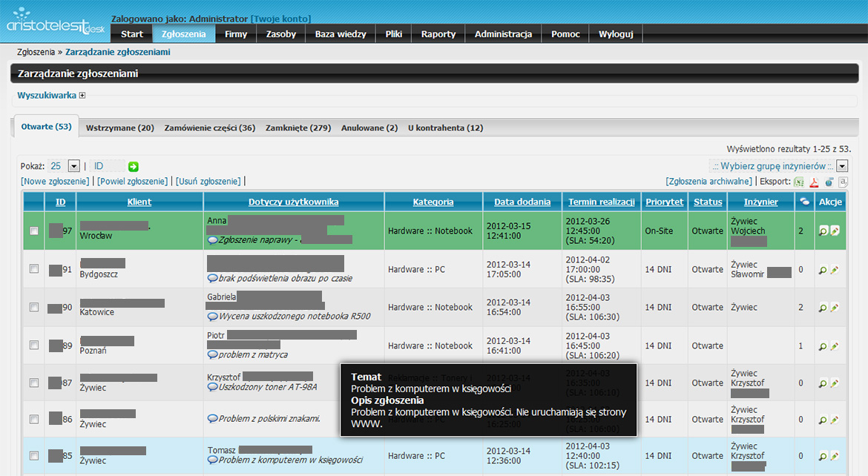This screenshot has height=476, width=868.
Task: Switch to the Wstrzymane (20) tab
Action: [x=119, y=128]
